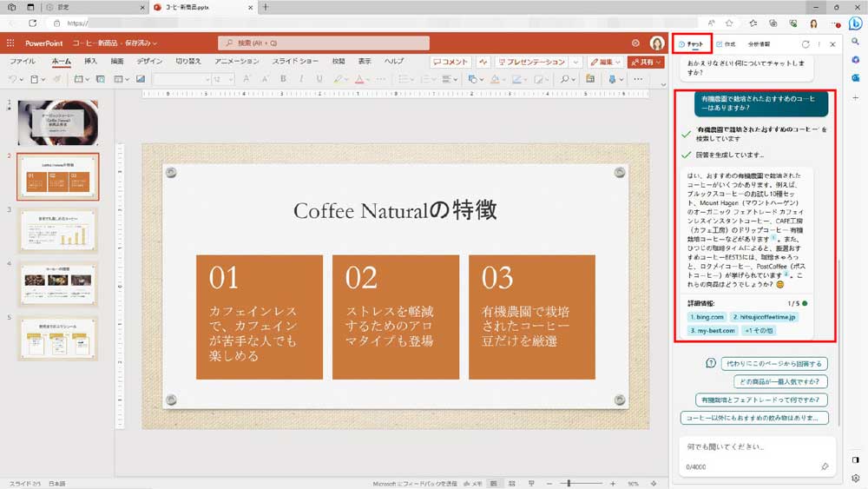Expand the ribbon display options chevron
Screen dimensions: 868x489
point(663,85)
